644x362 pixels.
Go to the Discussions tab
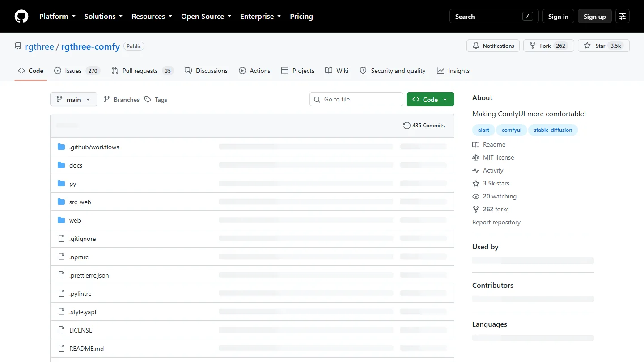pyautogui.click(x=206, y=71)
